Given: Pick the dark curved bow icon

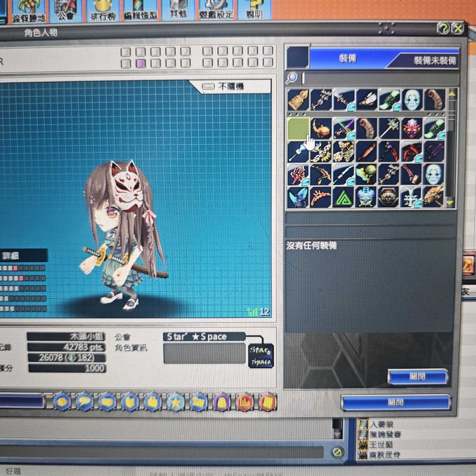Looking at the screenshot, I should [x=321, y=175].
